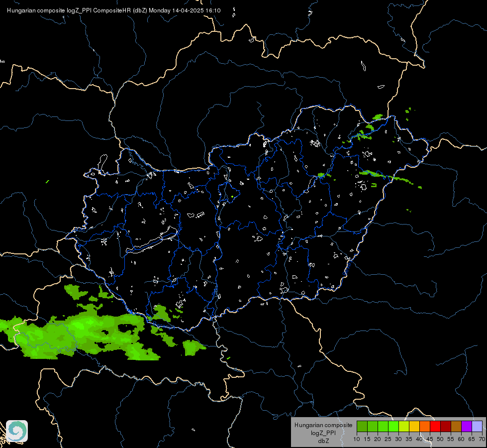The width and height of the screenshot is (487, 448).
Task: Click the legend scale value 15
Action: tap(367, 439)
